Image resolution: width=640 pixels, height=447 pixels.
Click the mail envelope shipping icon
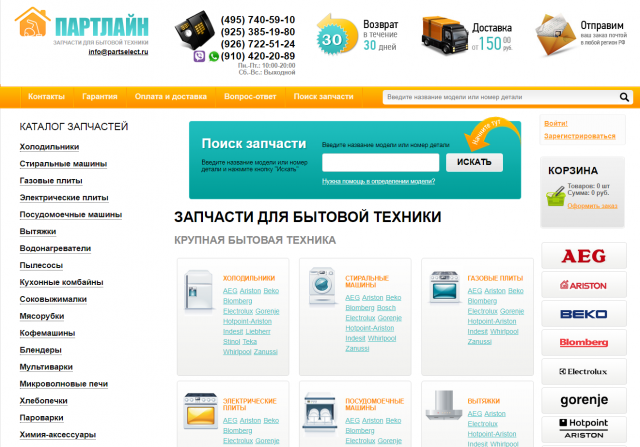[557, 34]
